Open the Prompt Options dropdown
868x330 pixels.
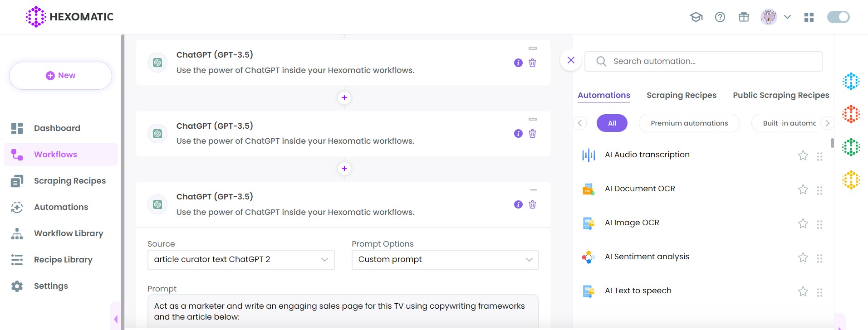(445, 260)
